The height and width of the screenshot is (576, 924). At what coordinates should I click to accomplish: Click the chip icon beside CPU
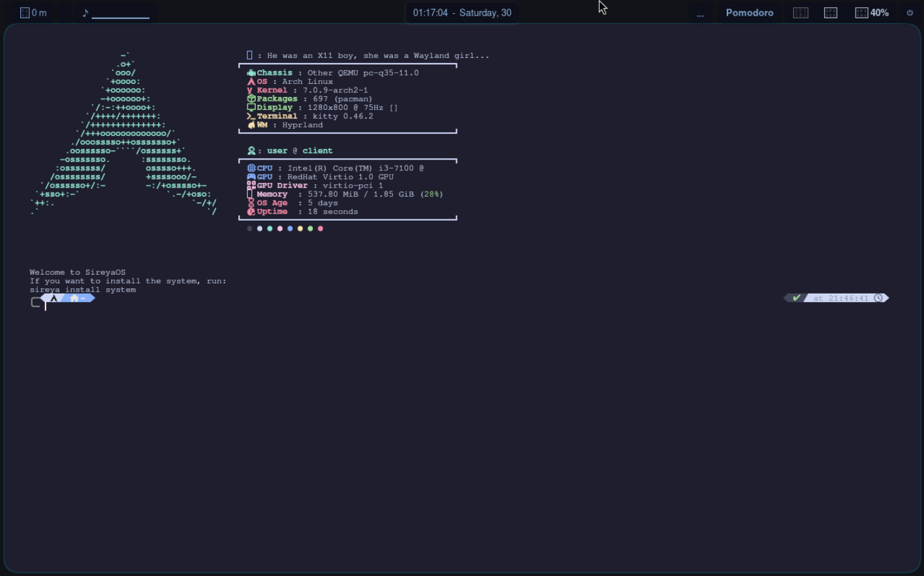click(251, 168)
